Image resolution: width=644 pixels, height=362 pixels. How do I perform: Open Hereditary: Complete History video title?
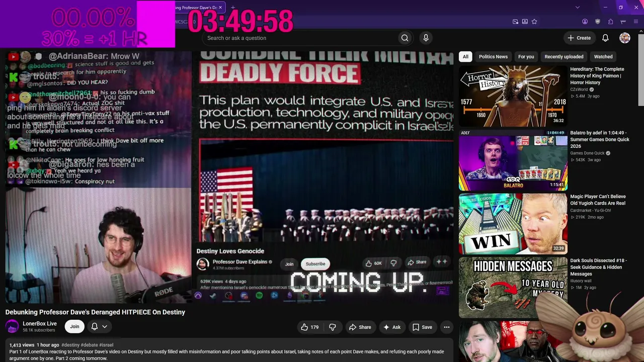click(598, 76)
